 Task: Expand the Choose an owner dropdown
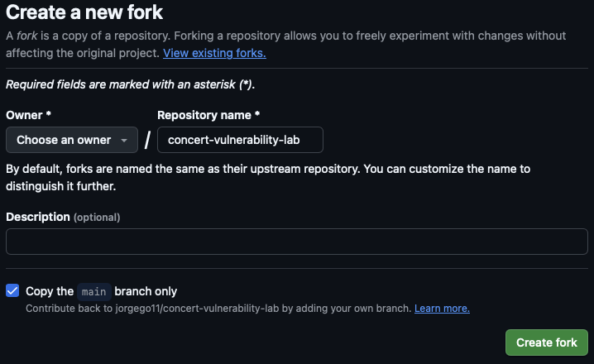[71, 140]
